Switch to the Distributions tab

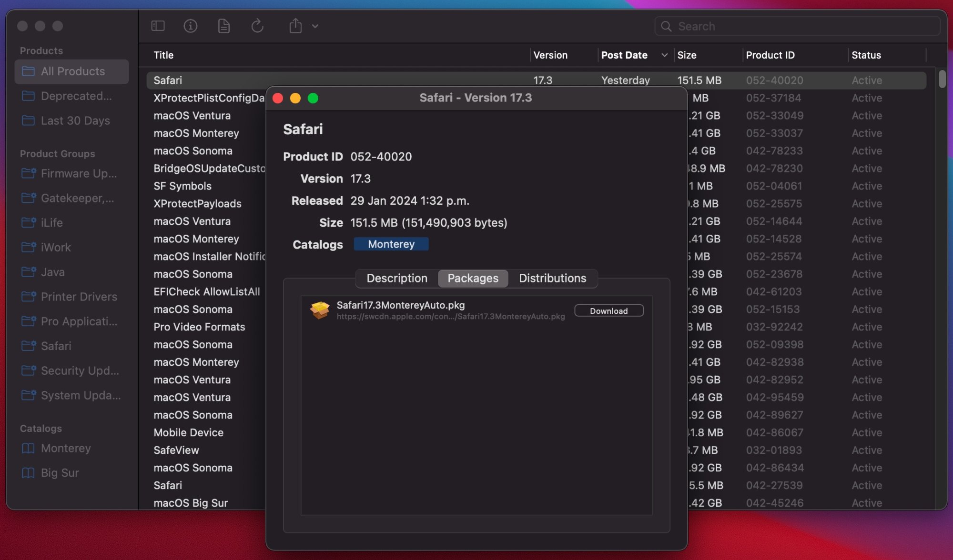pos(552,279)
